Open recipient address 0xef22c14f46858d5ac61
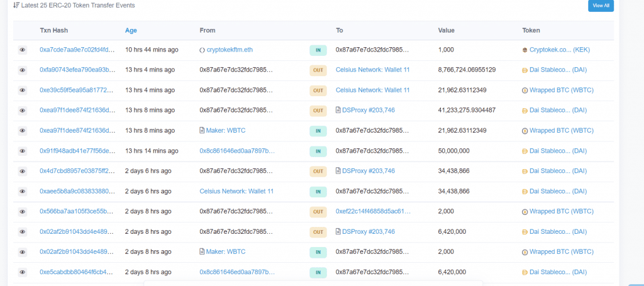This screenshot has height=286, width=644. 374,211
